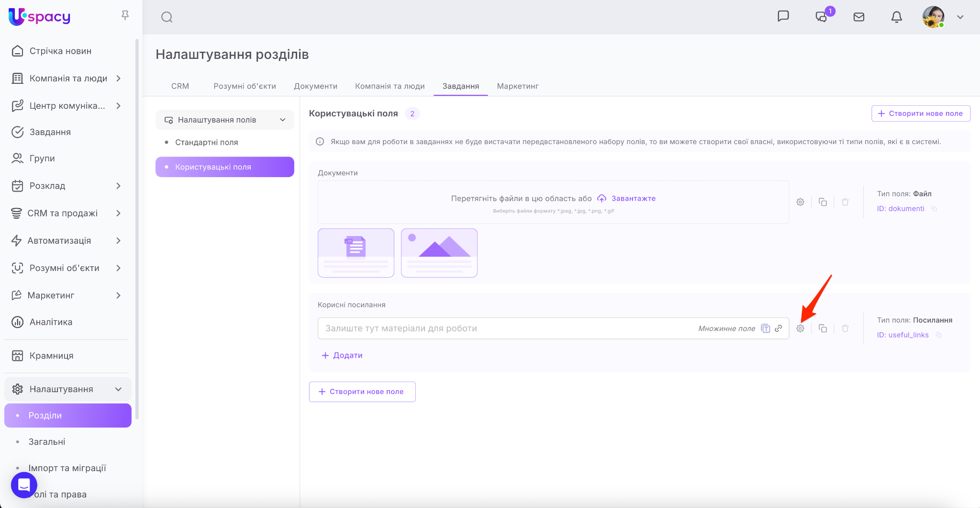
Task: Open settings gear for Корисні посилання field
Action: coord(800,328)
